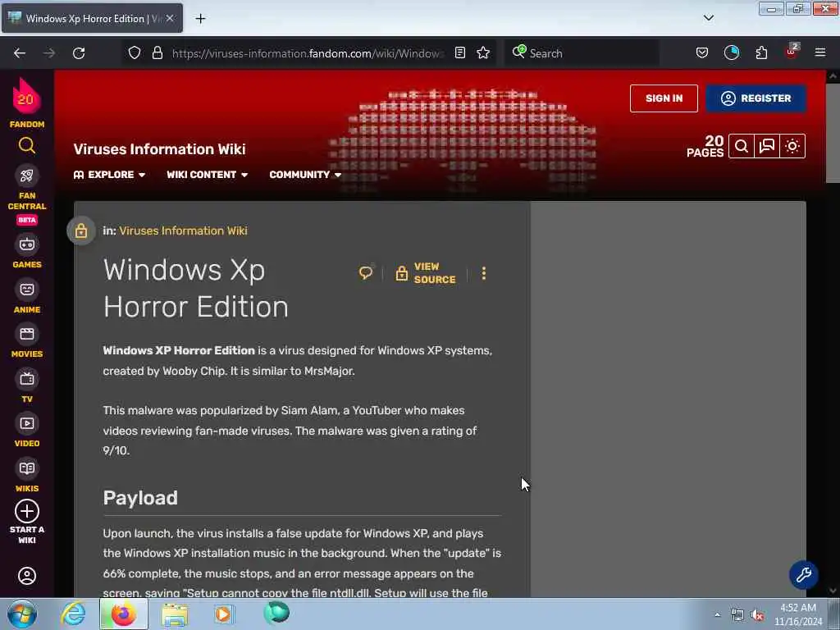The height and width of the screenshot is (630, 840).
Task: Show hidden tray icons arrow
Action: click(x=717, y=614)
